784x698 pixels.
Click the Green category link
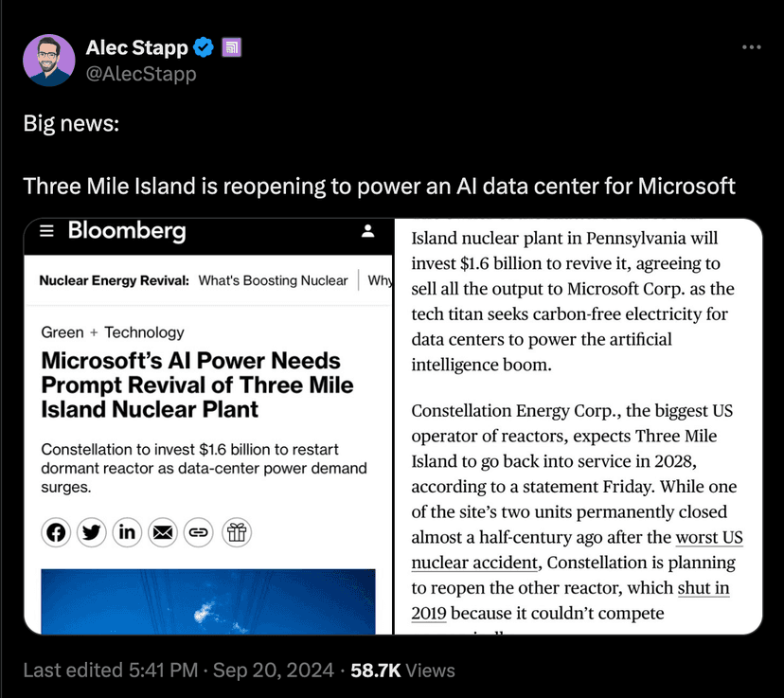tap(62, 332)
